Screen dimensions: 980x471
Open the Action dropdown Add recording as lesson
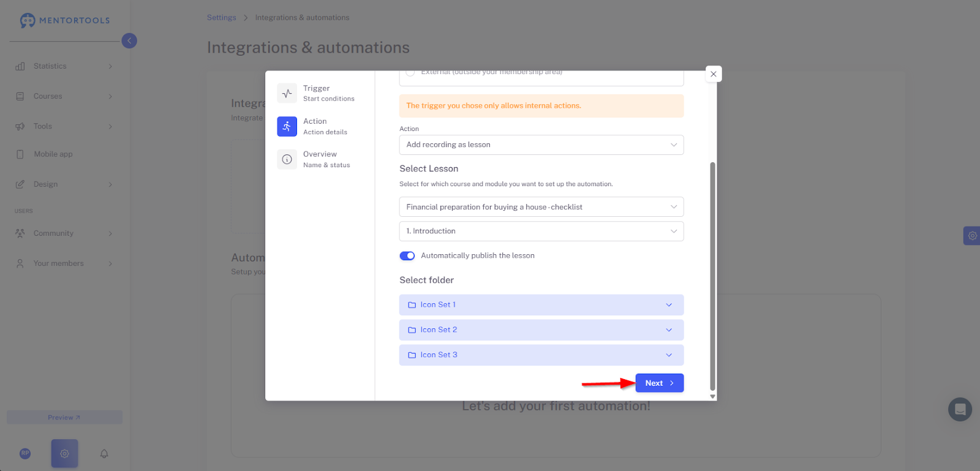(x=541, y=145)
